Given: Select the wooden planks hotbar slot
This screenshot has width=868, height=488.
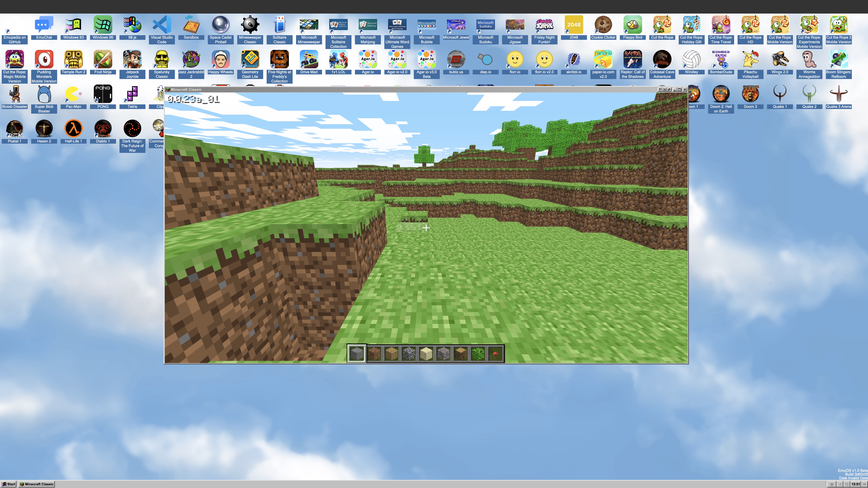Looking at the screenshot, I should click(x=392, y=354).
